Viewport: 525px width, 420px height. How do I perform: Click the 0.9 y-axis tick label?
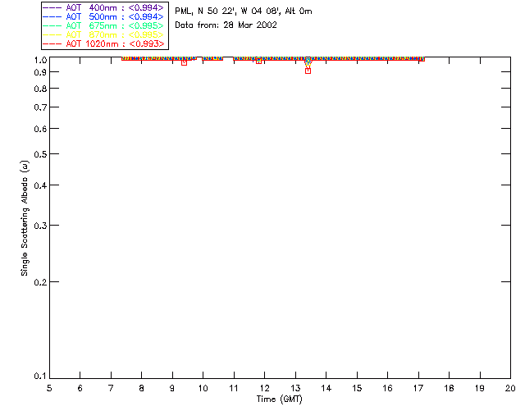click(x=40, y=72)
